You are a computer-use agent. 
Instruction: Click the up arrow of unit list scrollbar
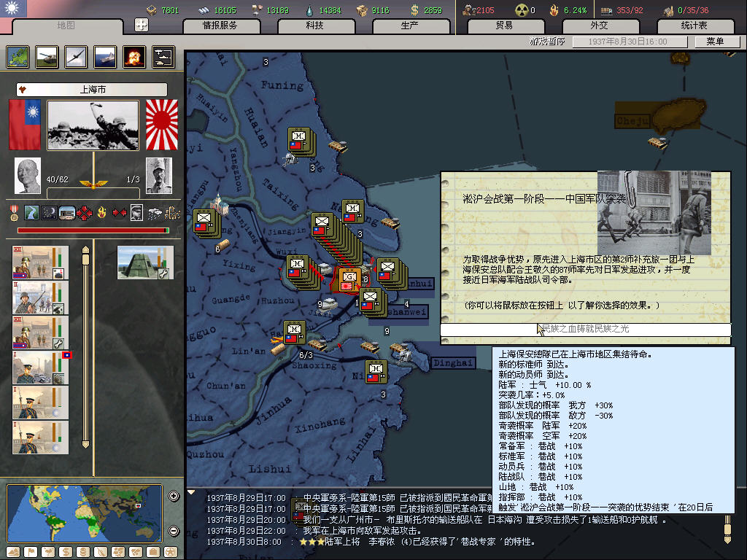[85, 251]
